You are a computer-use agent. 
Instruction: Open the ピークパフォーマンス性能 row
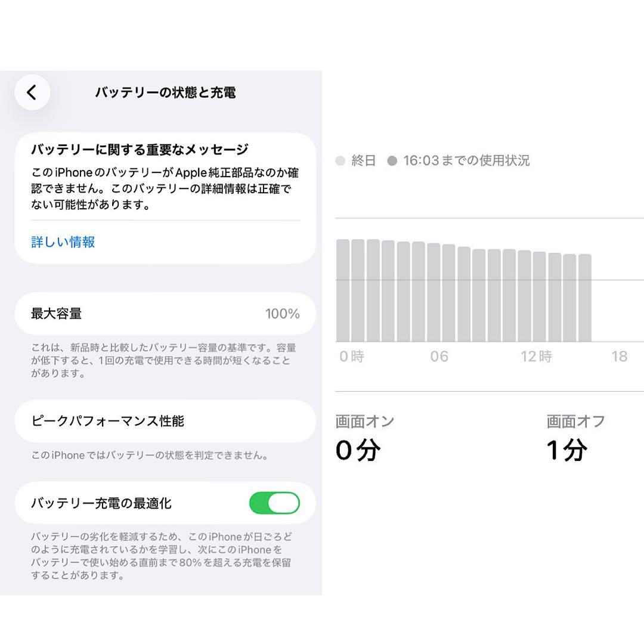165,421
